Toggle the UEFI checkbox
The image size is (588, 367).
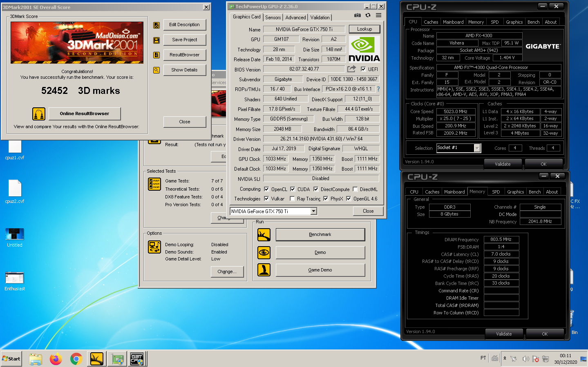click(x=363, y=69)
